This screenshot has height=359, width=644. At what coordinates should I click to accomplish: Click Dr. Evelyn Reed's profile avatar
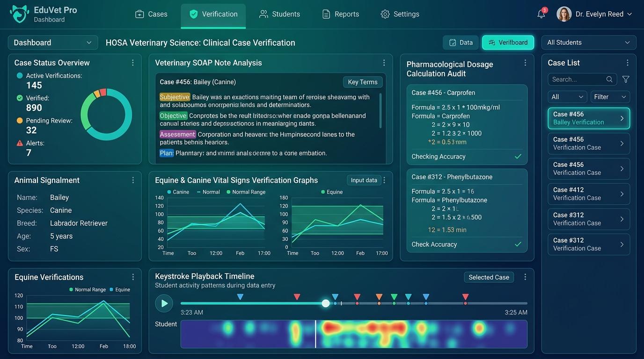coord(564,14)
